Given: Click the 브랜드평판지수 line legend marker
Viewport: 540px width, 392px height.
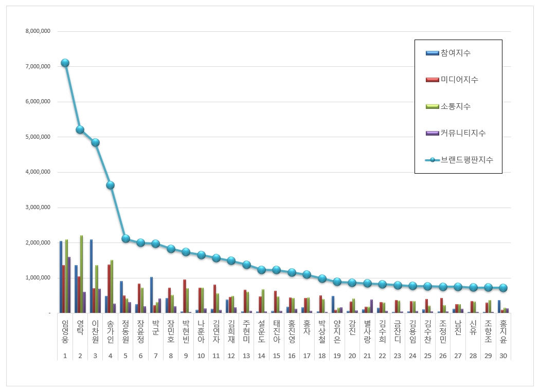Looking at the screenshot, I should (432, 160).
